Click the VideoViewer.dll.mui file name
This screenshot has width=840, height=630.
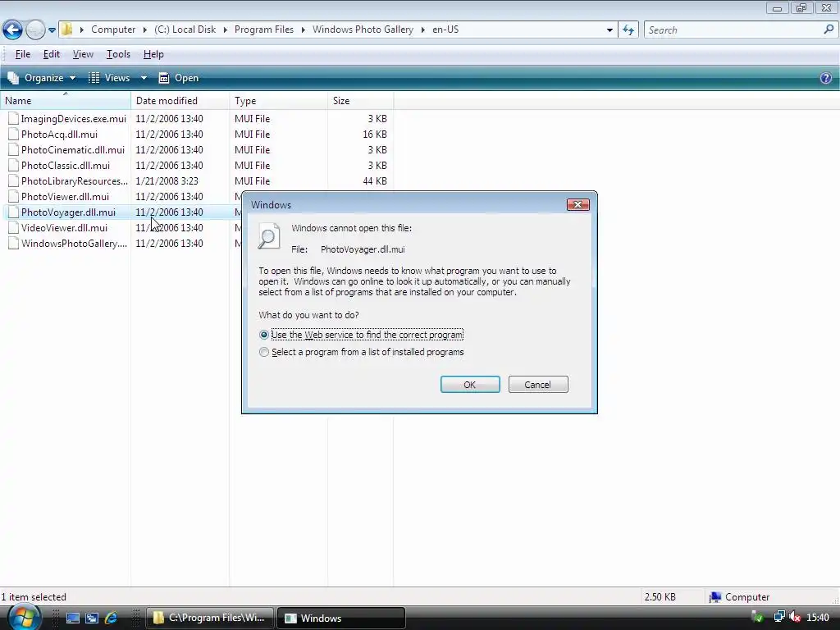(x=64, y=228)
